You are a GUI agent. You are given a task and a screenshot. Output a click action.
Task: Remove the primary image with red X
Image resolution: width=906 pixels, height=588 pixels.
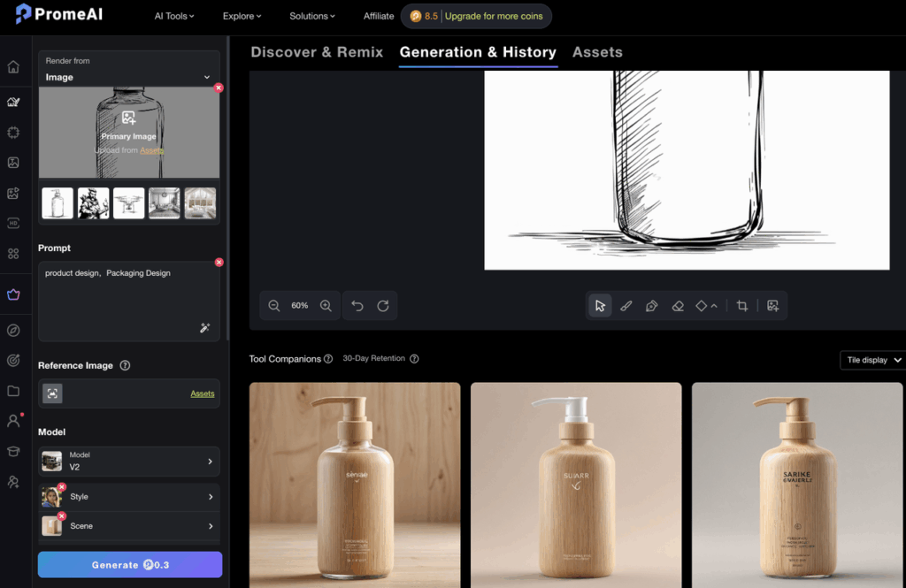(219, 88)
